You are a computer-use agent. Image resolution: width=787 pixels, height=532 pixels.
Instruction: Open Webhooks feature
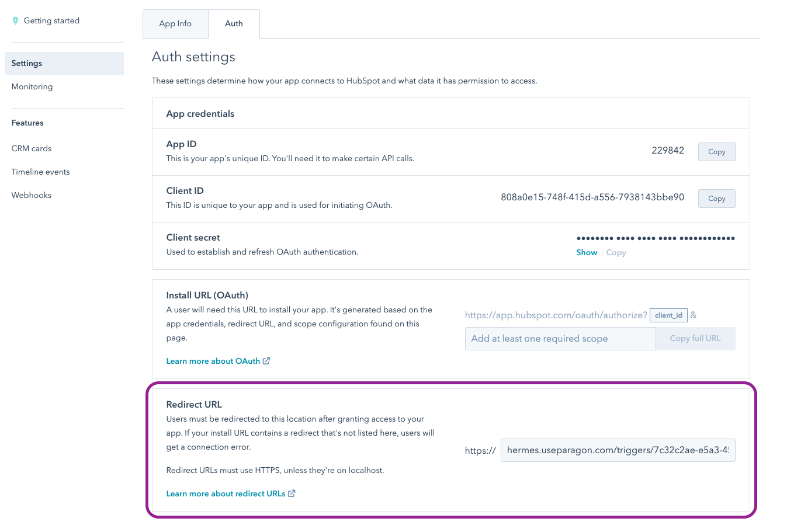32,195
